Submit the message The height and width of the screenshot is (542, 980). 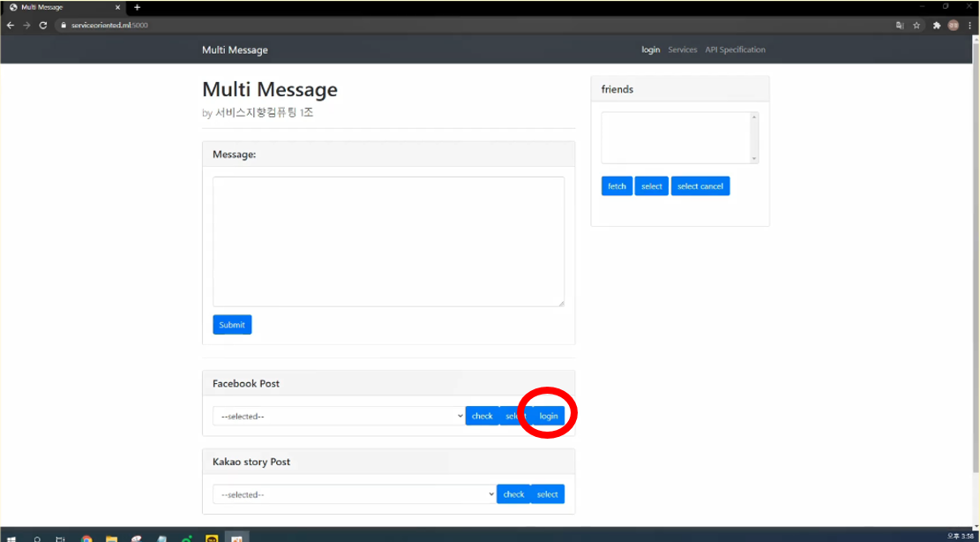click(x=231, y=325)
